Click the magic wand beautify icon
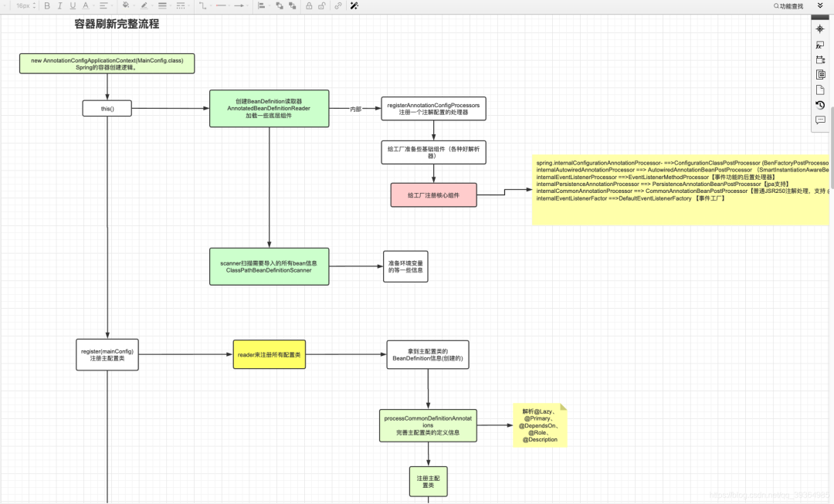The height and width of the screenshot is (504, 834). coord(354,6)
